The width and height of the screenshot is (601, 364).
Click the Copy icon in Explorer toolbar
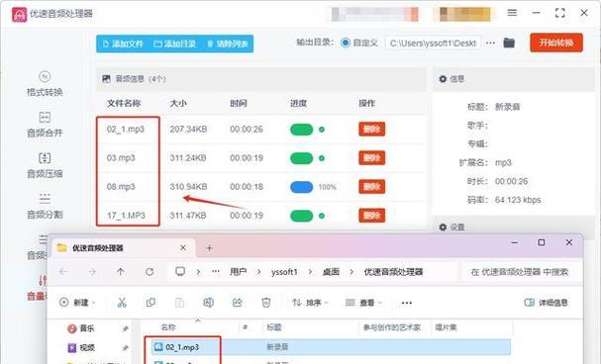pos(150,303)
